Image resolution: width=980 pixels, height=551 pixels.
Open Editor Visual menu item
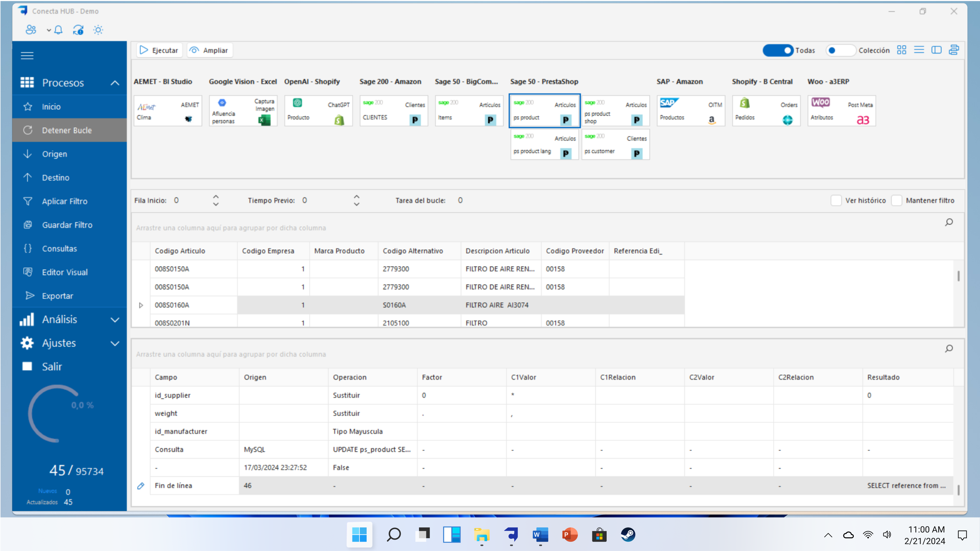[65, 272]
